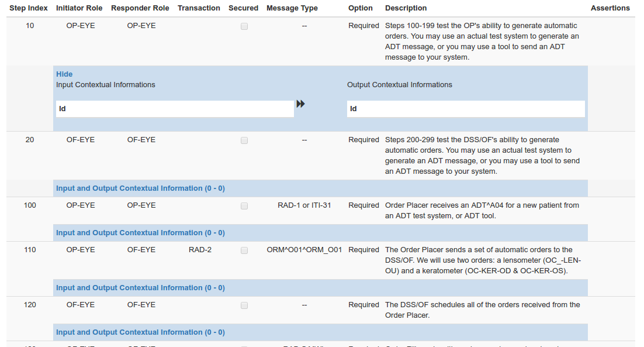644x347 pixels.
Task: Enable the Secured checkbox for RAD-2 step 110
Action: (244, 250)
